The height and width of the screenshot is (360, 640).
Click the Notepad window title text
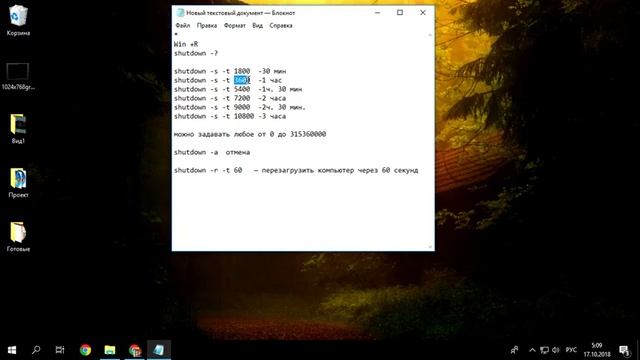(240, 13)
